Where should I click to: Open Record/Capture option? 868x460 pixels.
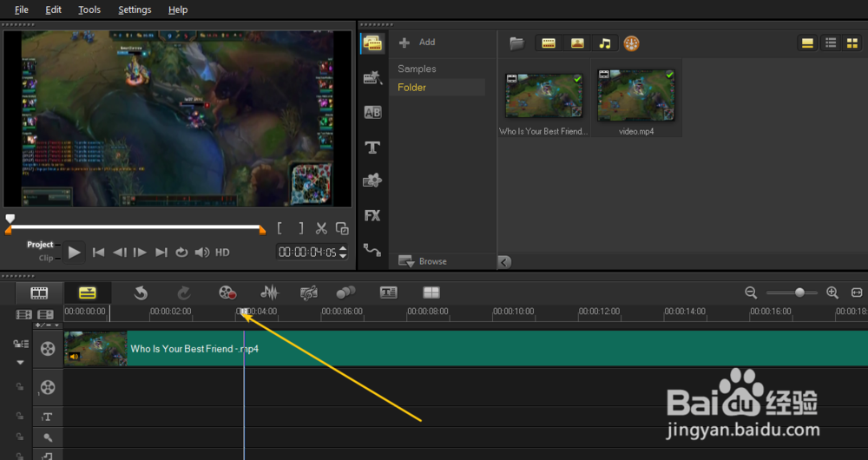[227, 292]
